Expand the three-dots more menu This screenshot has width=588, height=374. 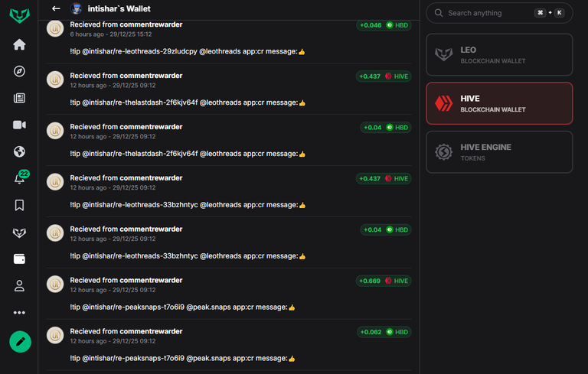[19, 313]
